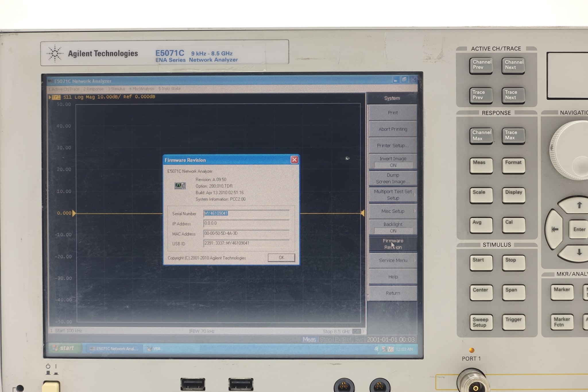Open the 2 Response menu
The image size is (588, 392).
click(93, 89)
